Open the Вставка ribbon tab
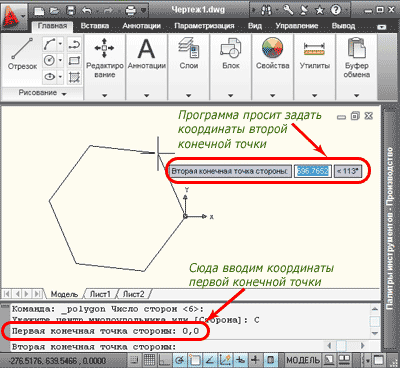400x368 pixels. coord(95,26)
